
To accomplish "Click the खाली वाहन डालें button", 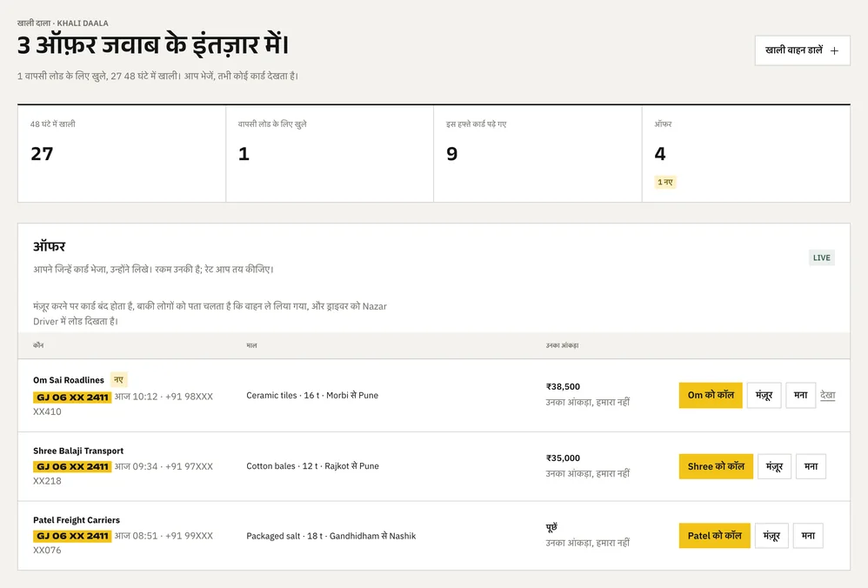I will click(x=802, y=50).
